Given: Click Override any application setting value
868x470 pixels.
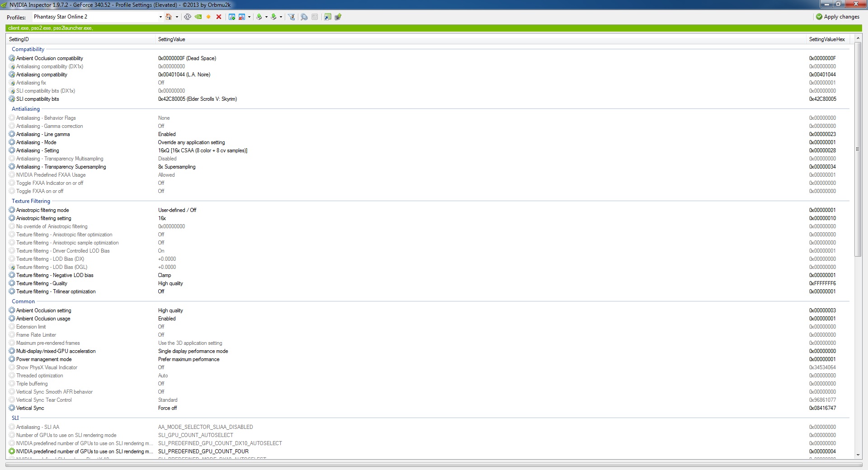Looking at the screenshot, I should pos(191,142).
